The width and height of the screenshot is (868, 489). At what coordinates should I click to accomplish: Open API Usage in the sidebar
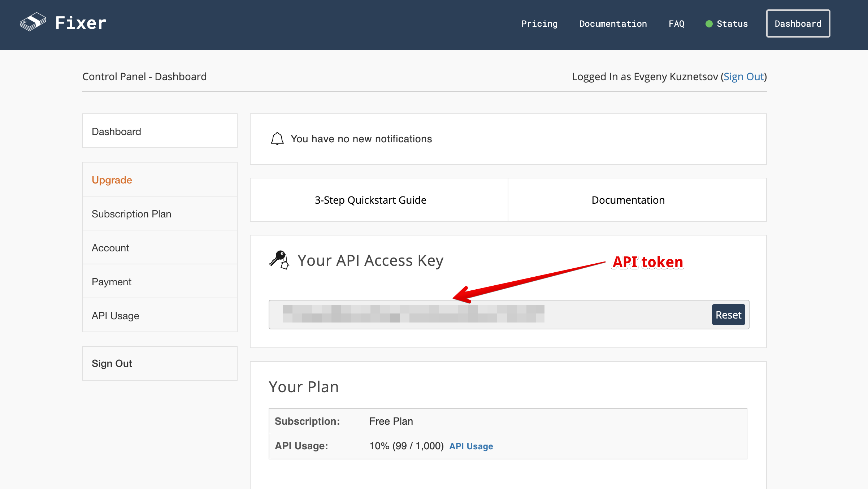click(160, 315)
